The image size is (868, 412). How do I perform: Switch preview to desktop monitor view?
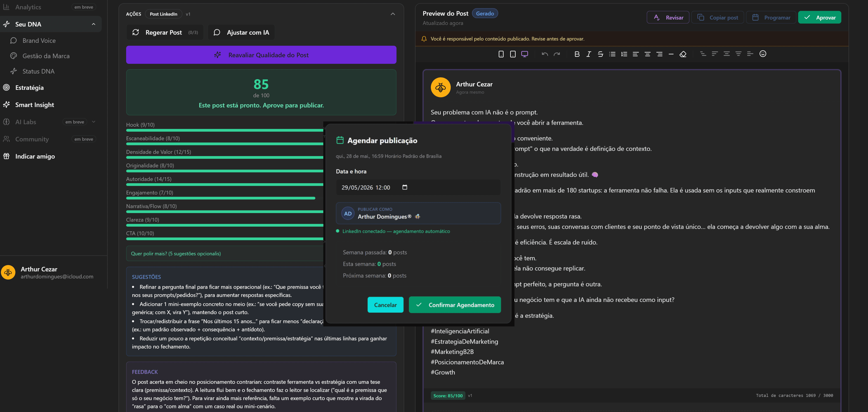[525, 54]
